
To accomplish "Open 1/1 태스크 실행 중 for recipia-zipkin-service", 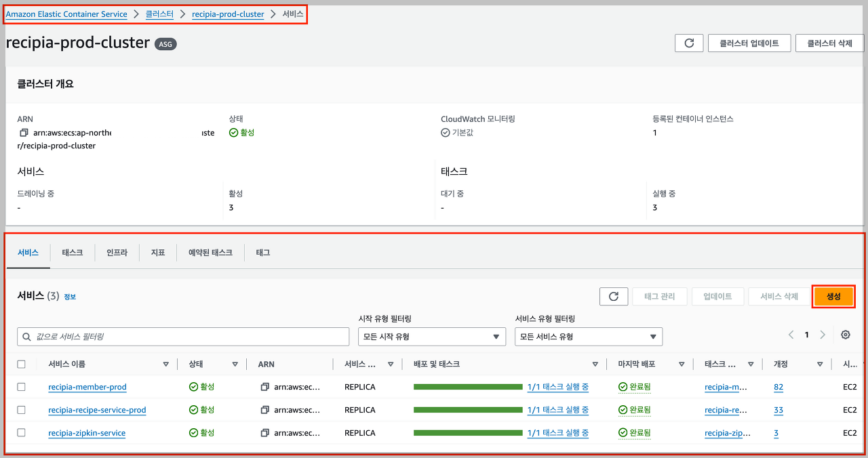I will [557, 433].
